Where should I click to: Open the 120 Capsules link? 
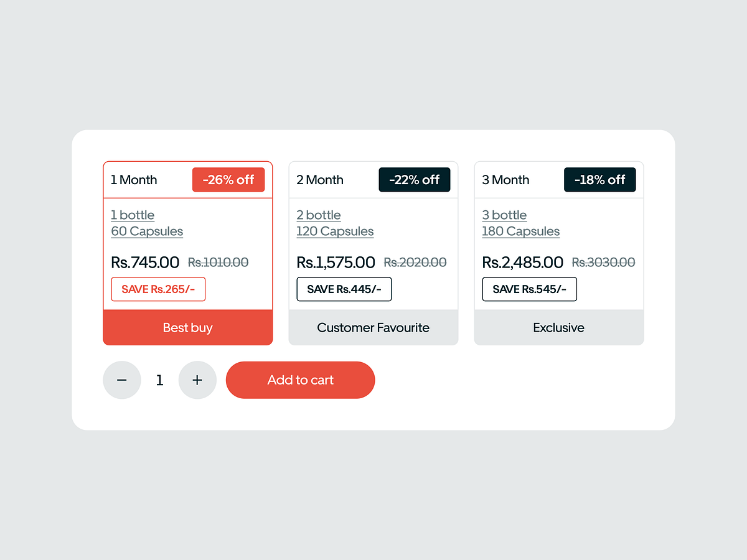pos(335,231)
